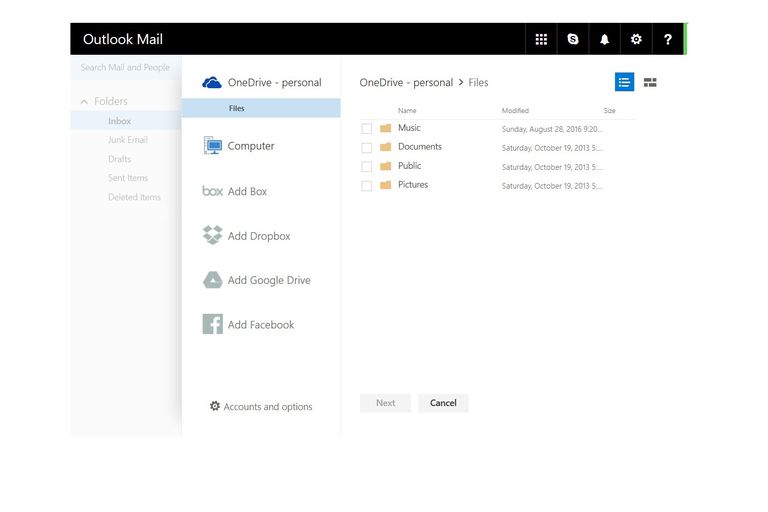Click the Search Mail and People field
Viewport: 768px width, 512px height.
[125, 67]
